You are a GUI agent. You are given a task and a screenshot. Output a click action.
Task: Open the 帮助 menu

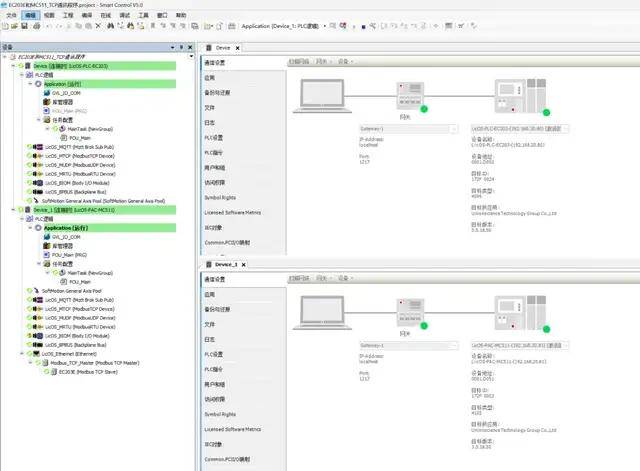(181, 16)
